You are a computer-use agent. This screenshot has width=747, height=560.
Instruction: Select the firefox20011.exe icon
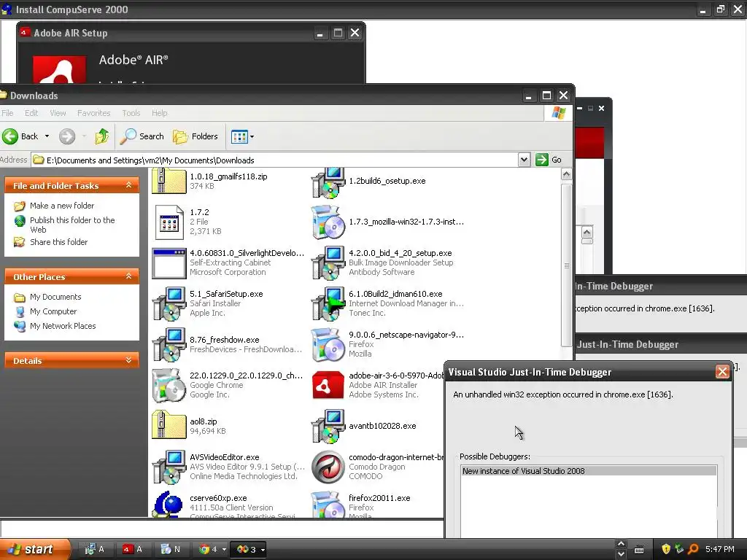point(328,505)
